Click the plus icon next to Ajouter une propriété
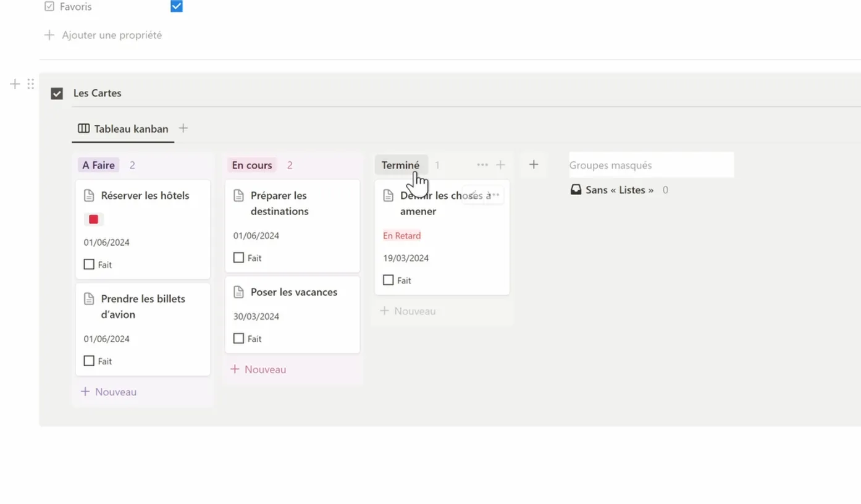The image size is (861, 504). pos(49,35)
